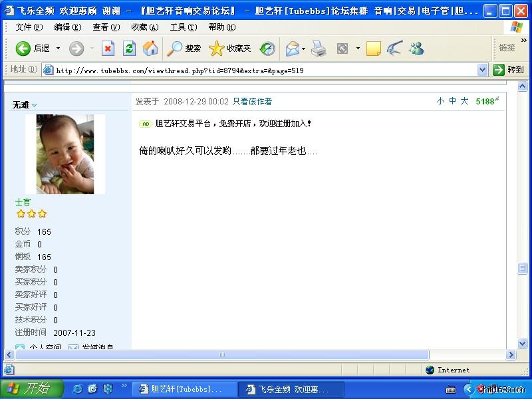Open the 工具 (Tools) menu

(x=183, y=27)
